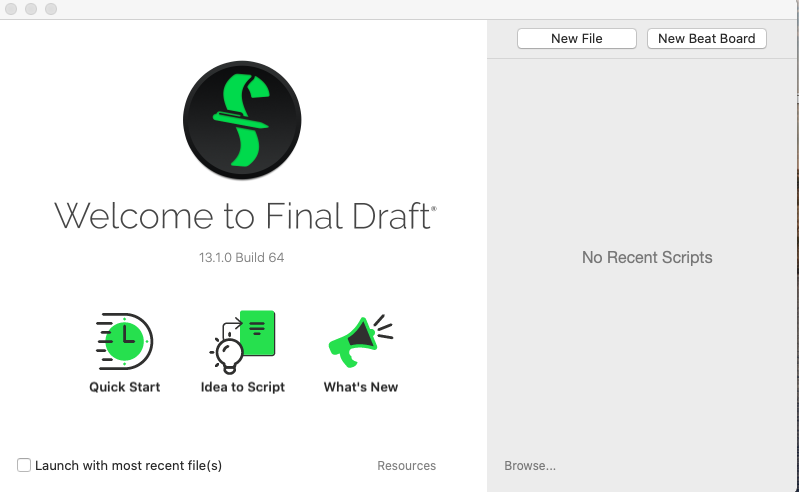Click the window zoom button
Image resolution: width=799 pixels, height=492 pixels.
pyautogui.click(x=51, y=9)
